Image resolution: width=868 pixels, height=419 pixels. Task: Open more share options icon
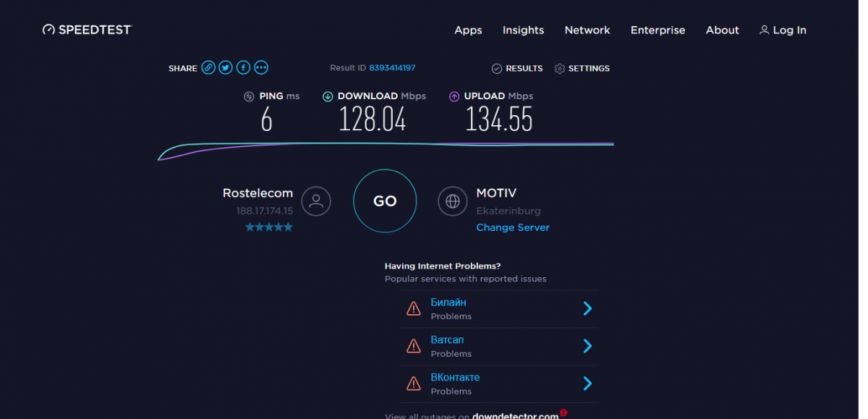coord(261,67)
